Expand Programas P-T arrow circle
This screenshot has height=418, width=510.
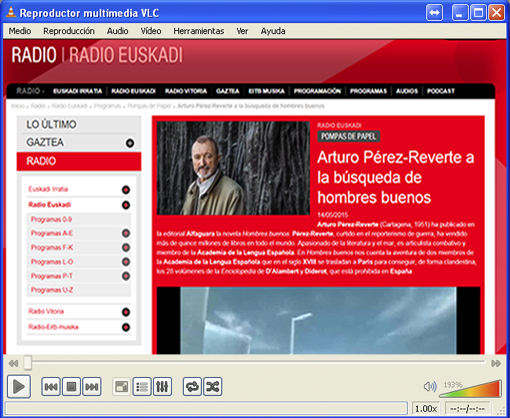pos(126,276)
